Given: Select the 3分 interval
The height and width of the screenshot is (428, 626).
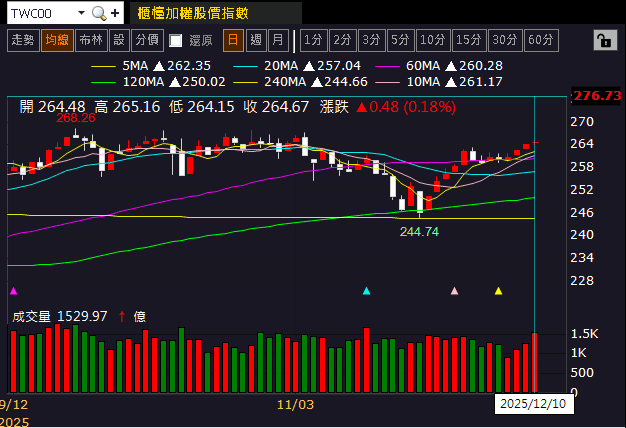Looking at the screenshot, I should [x=372, y=40].
